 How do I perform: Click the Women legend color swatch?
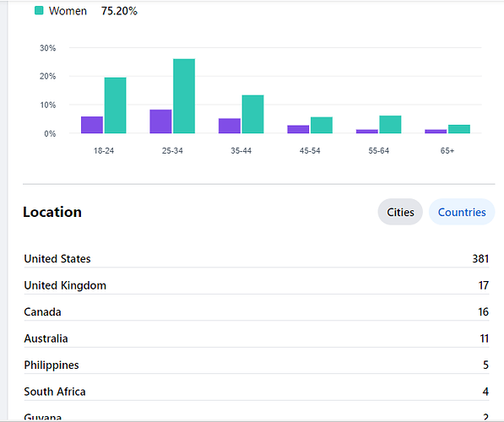point(39,11)
